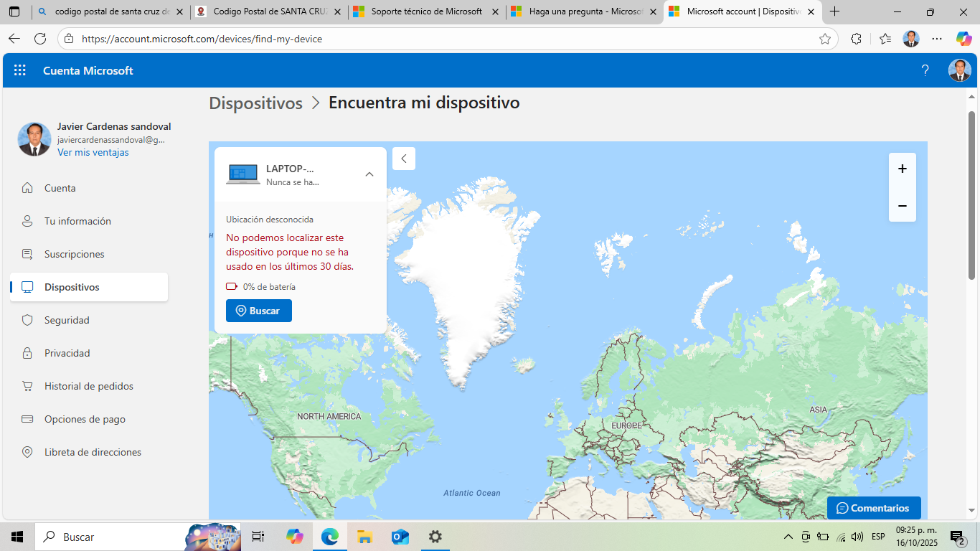Open Ver mis ventajas link
The height and width of the screenshot is (551, 980).
(x=93, y=152)
